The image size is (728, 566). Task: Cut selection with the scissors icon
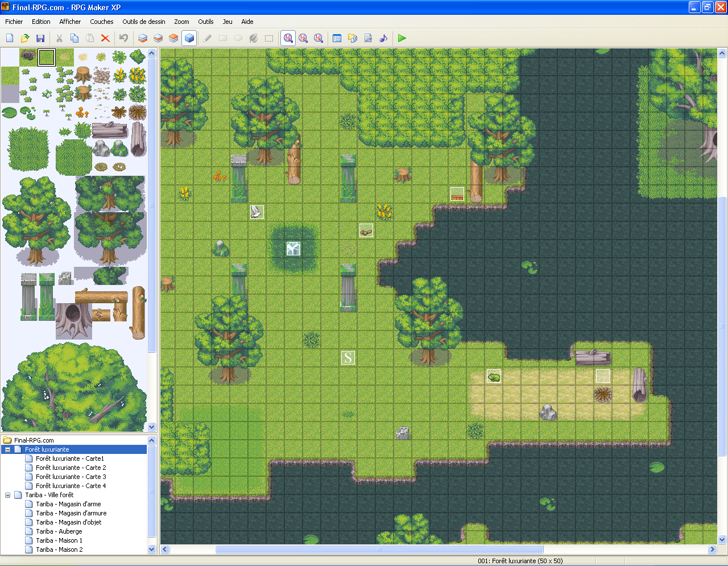click(x=59, y=38)
